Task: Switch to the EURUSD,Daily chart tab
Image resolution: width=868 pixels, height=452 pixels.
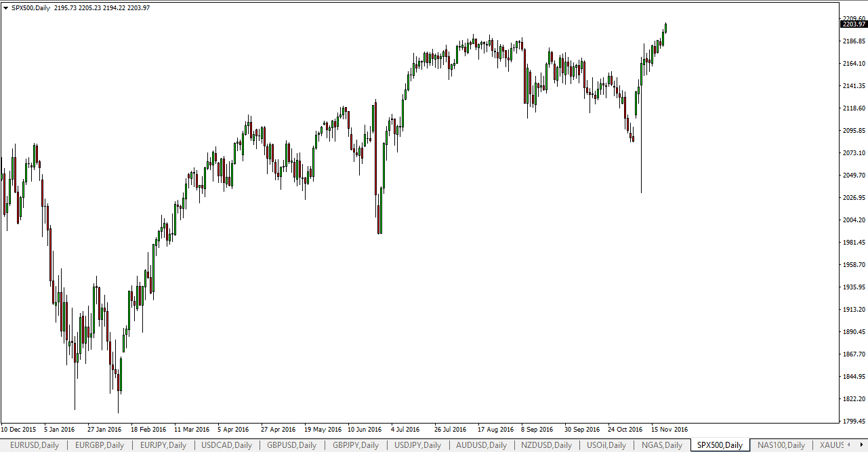Action: click(35, 445)
